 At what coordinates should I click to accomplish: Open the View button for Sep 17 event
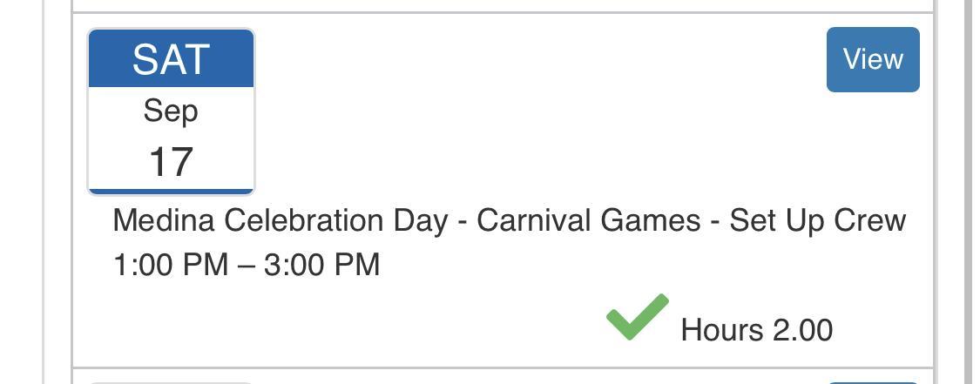point(872,59)
